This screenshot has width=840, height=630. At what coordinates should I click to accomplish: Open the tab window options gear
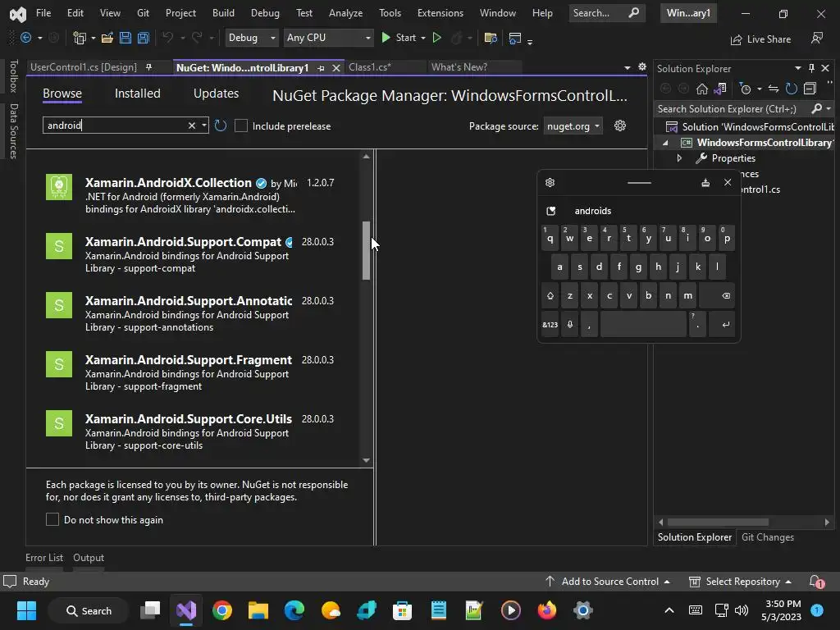pyautogui.click(x=642, y=67)
